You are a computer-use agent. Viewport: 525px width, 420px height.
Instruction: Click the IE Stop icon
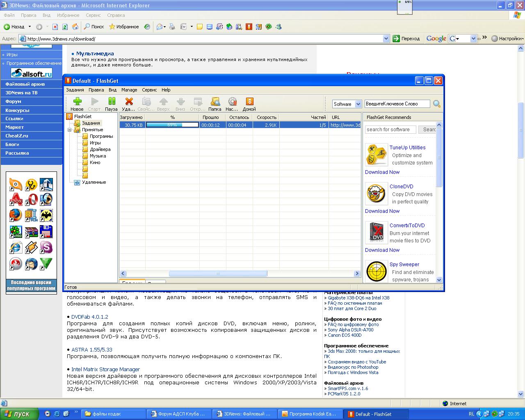(55, 27)
